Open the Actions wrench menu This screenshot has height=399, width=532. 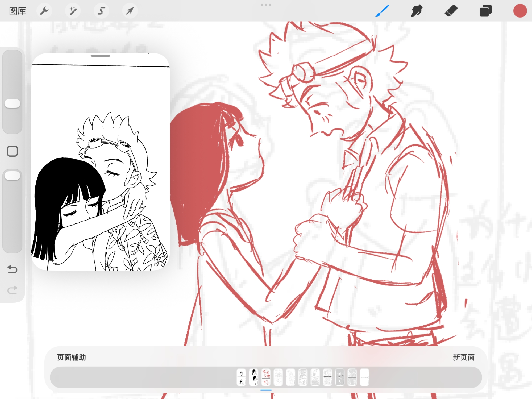(44, 11)
